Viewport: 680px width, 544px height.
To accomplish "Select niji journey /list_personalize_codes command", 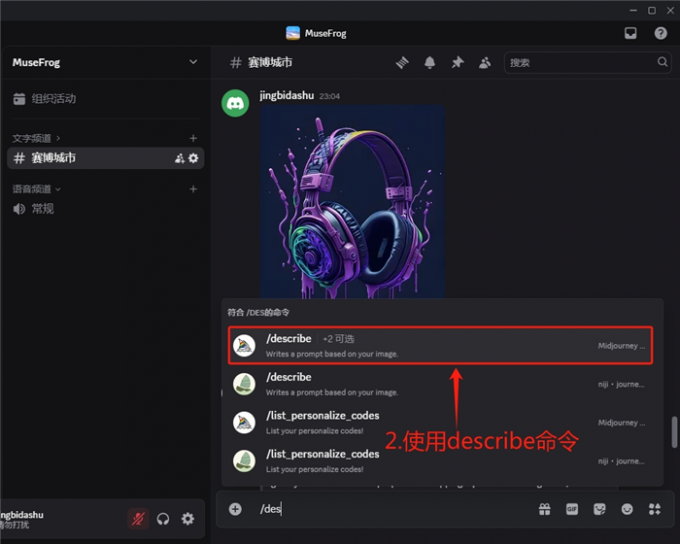I will point(440,461).
